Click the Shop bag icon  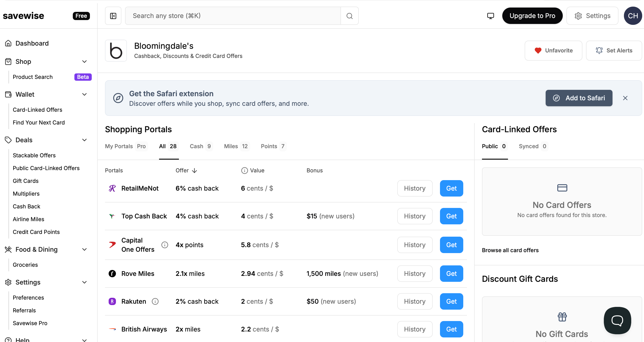point(8,62)
